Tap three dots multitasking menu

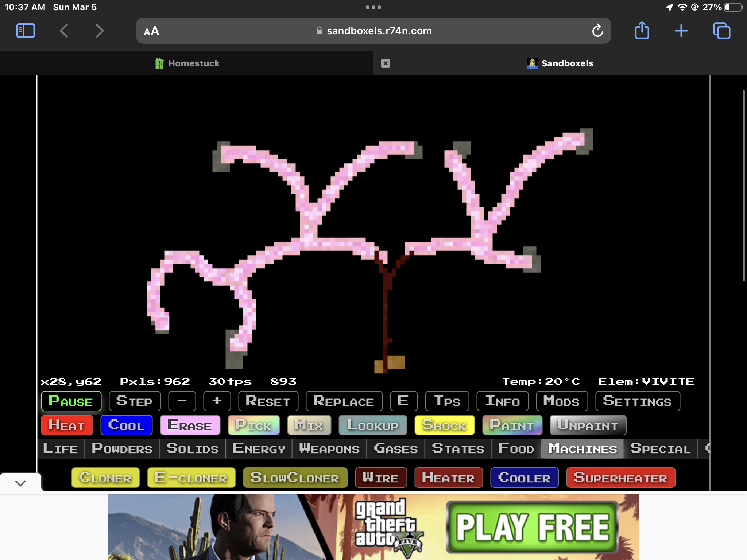373,7
